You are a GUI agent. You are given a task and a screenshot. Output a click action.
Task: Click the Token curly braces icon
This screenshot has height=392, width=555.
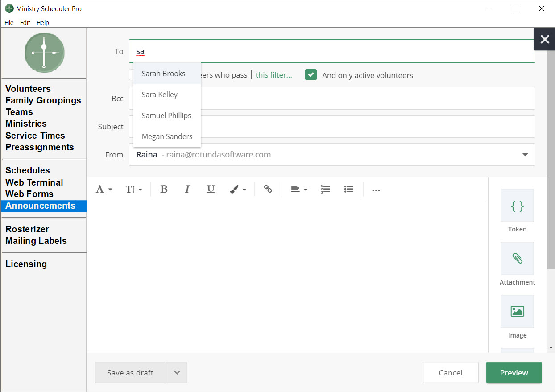point(517,206)
